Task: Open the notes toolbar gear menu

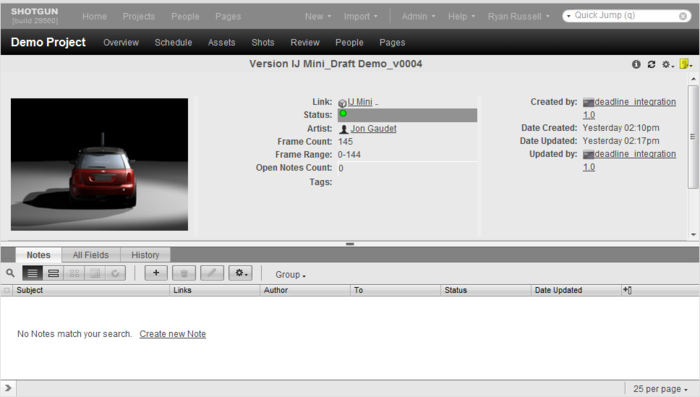Action: (240, 273)
